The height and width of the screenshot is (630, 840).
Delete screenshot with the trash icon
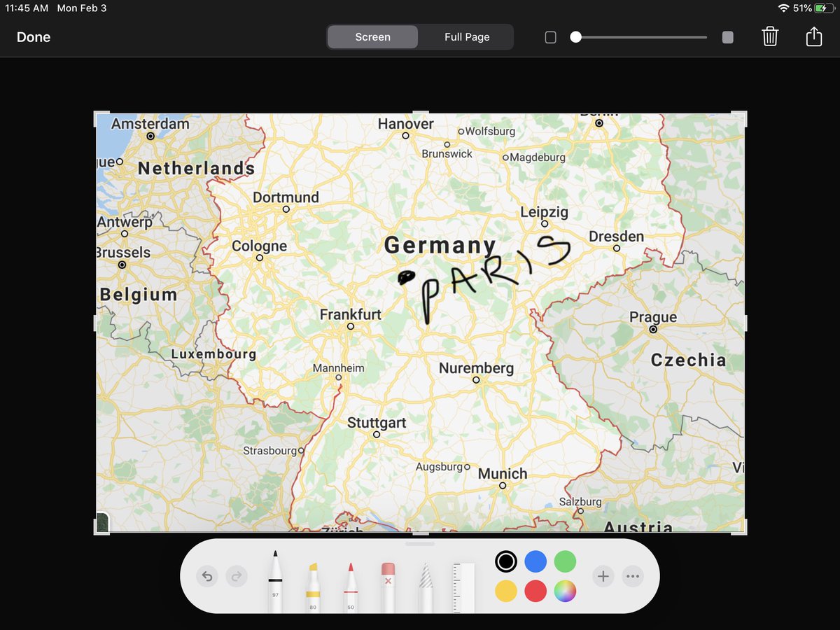tap(770, 36)
